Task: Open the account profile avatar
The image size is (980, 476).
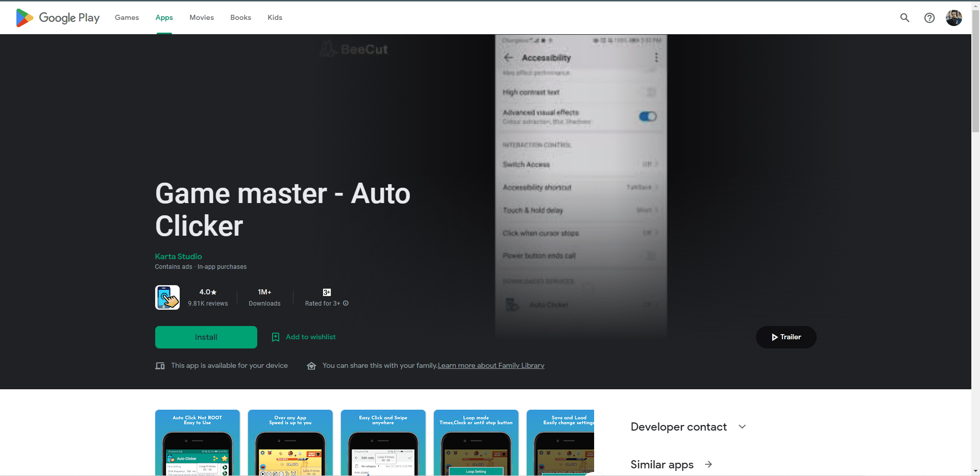Action: [953, 18]
